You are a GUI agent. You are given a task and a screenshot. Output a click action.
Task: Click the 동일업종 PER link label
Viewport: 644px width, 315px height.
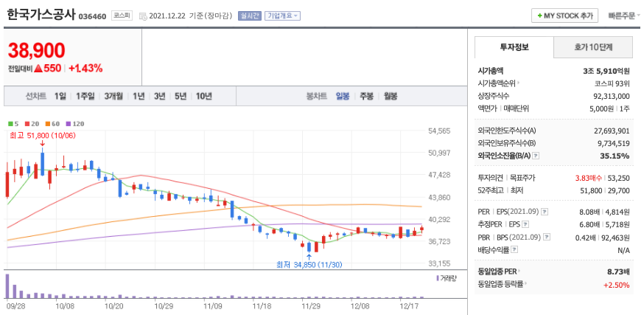tap(497, 271)
